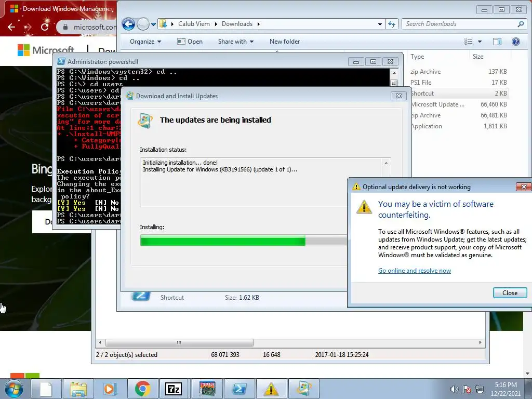This screenshot has width=532, height=399.
Task: Click the 7-Zip taskbar icon
Action: click(174, 389)
